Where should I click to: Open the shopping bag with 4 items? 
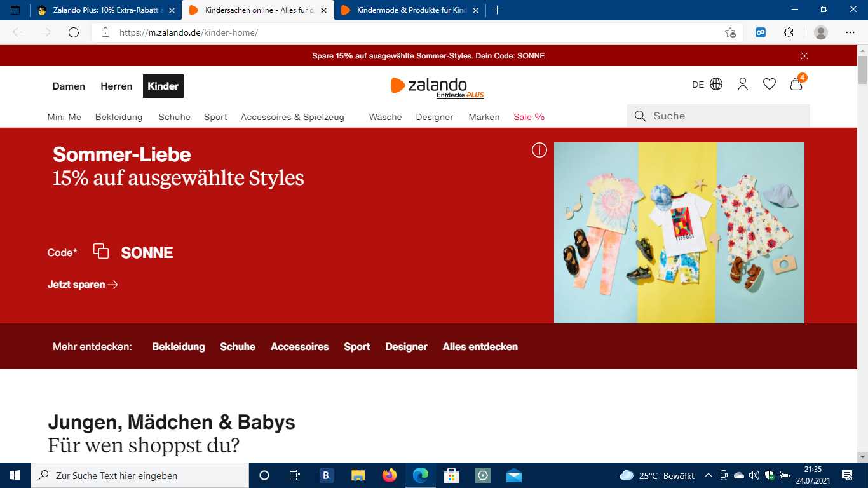797,83
